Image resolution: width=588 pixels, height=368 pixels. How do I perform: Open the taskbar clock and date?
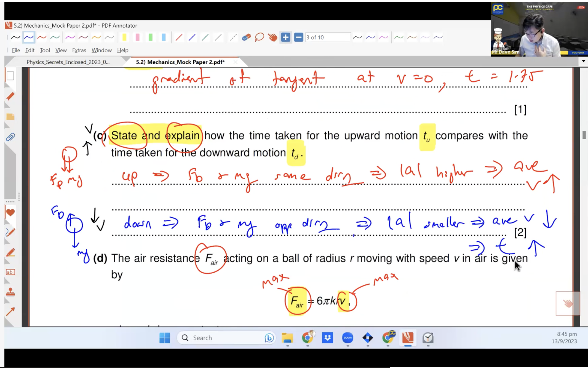point(564,338)
